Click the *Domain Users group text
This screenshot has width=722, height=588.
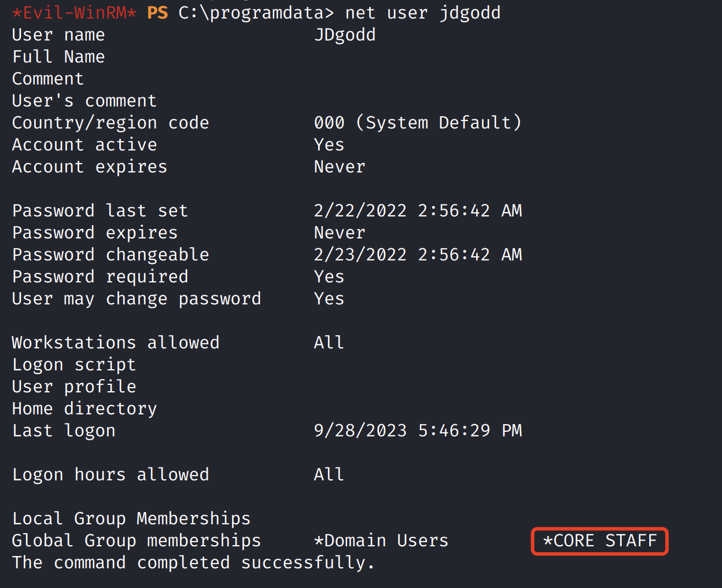[x=381, y=541]
